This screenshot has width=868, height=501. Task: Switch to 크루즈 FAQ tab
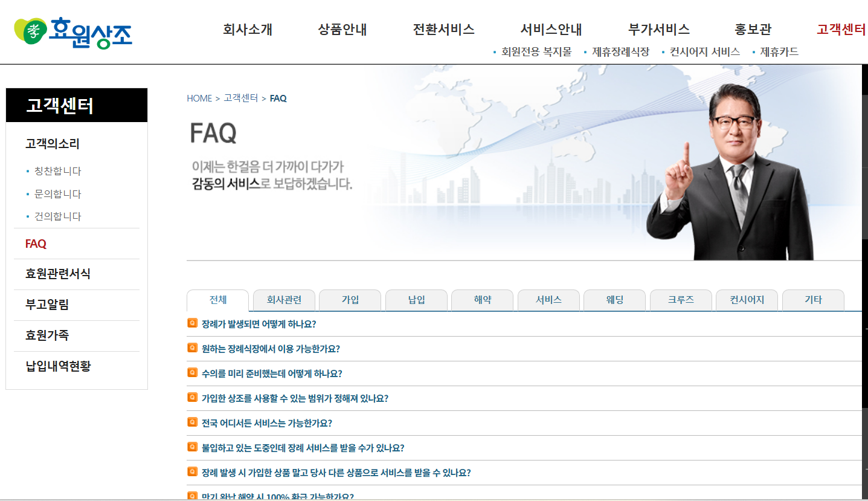pyautogui.click(x=681, y=300)
